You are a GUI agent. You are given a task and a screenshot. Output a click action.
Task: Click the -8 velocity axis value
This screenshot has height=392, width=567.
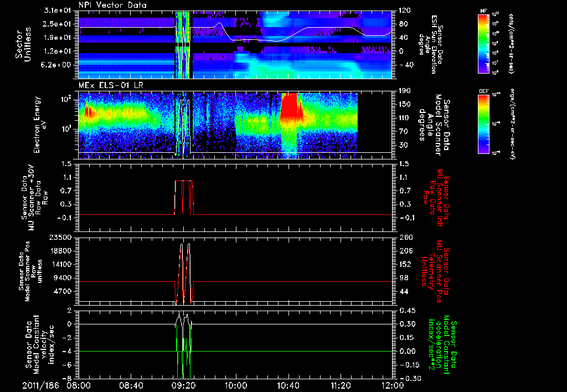[x=66, y=379]
